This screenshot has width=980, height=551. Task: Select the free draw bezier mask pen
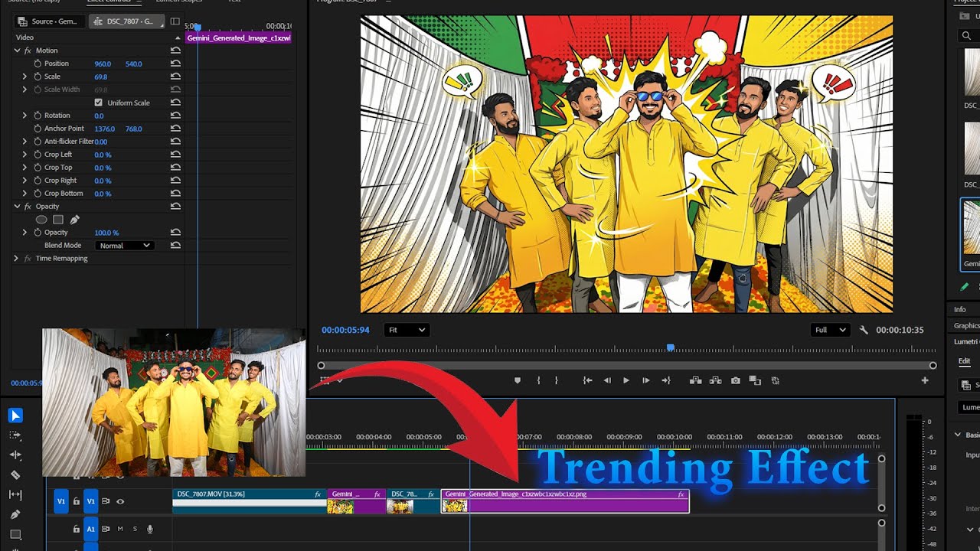[x=74, y=220]
